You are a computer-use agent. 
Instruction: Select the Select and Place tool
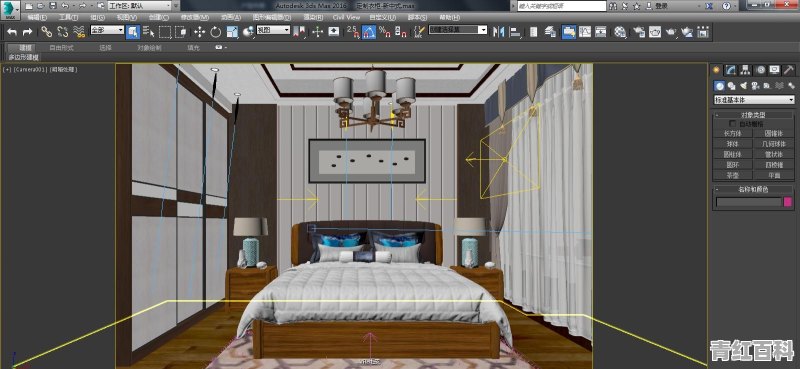(248, 32)
